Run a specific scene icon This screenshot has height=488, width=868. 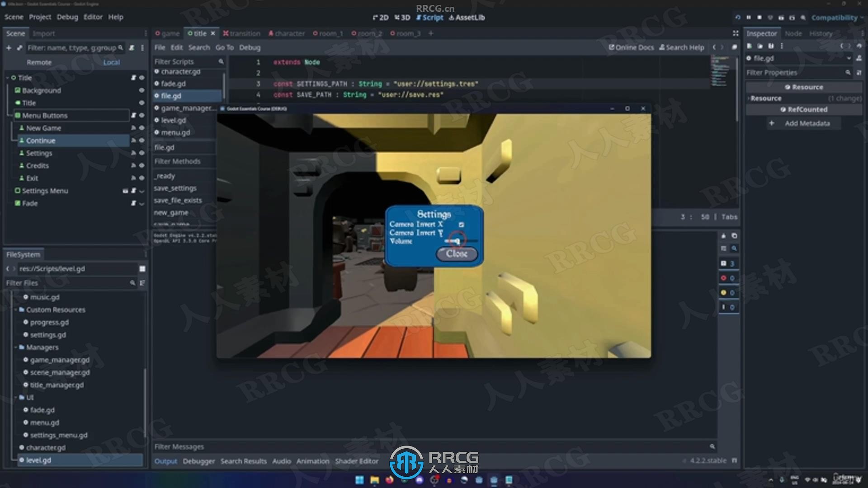(792, 18)
